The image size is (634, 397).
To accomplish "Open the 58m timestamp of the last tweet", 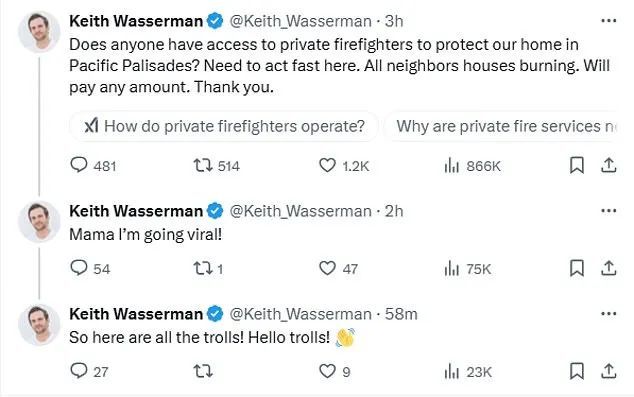I will coord(401,314).
